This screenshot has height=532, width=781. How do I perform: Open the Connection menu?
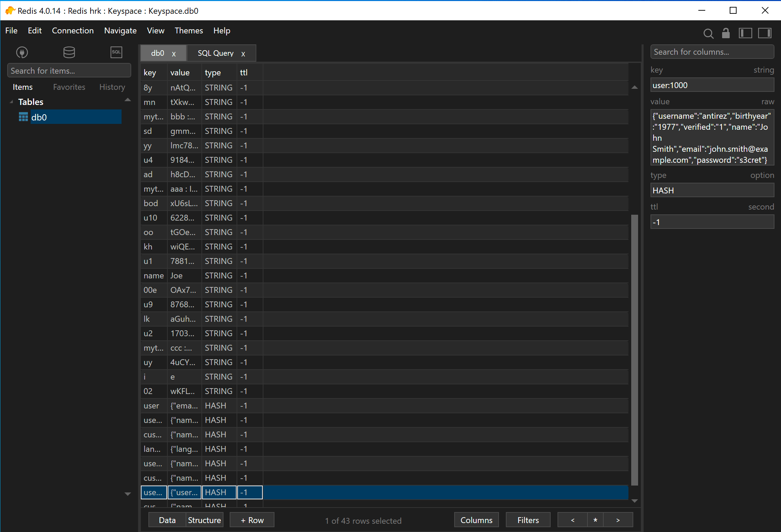click(73, 31)
